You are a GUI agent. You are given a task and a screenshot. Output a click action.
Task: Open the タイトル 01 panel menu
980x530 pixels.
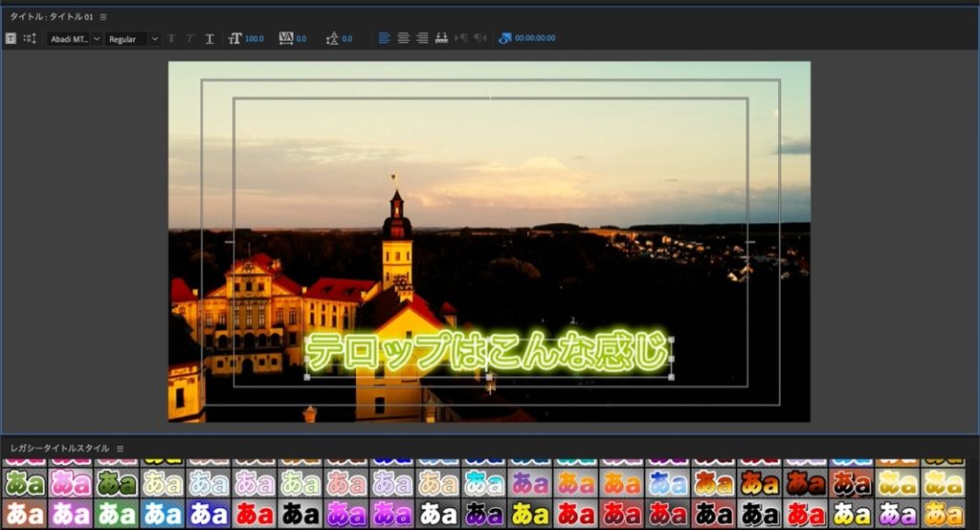click(103, 17)
